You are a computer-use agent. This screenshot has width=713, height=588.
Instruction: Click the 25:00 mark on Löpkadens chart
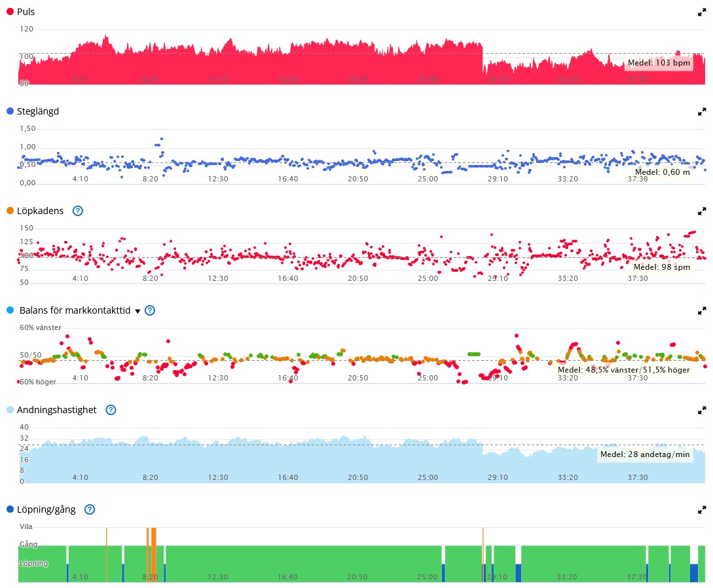tap(428, 279)
